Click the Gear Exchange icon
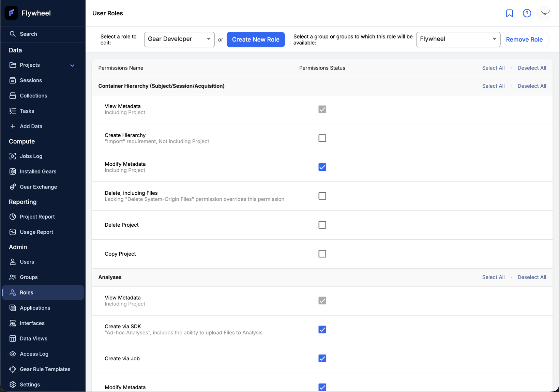Image resolution: width=559 pixels, height=392 pixels. click(13, 187)
